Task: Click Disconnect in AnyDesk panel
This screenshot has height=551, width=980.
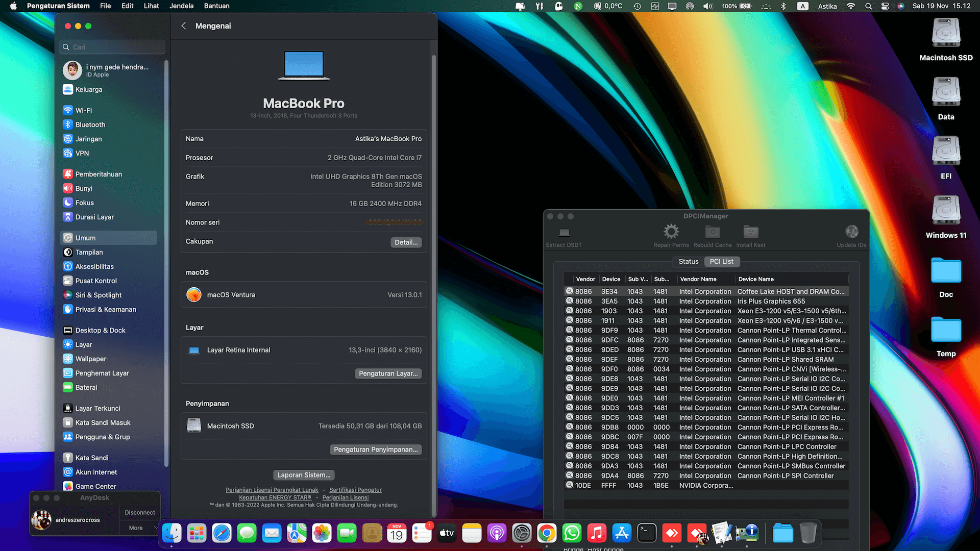Action: click(x=140, y=513)
